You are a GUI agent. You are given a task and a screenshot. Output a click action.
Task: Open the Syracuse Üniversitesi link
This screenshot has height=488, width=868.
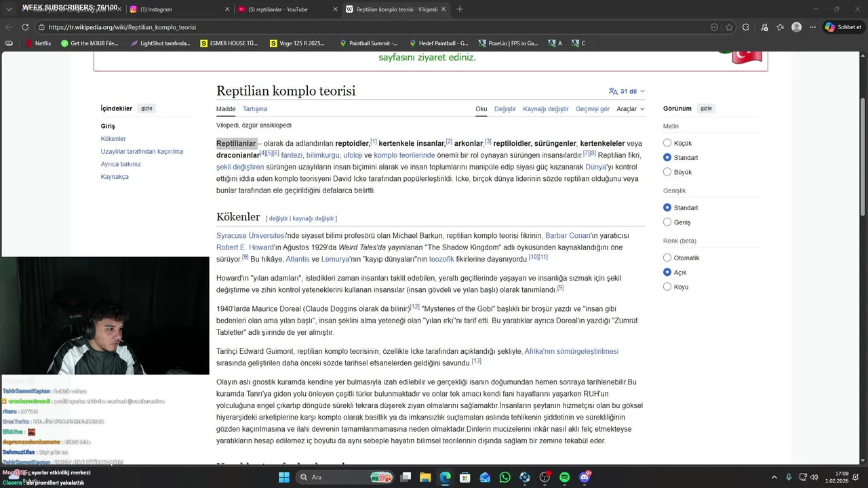click(251, 236)
